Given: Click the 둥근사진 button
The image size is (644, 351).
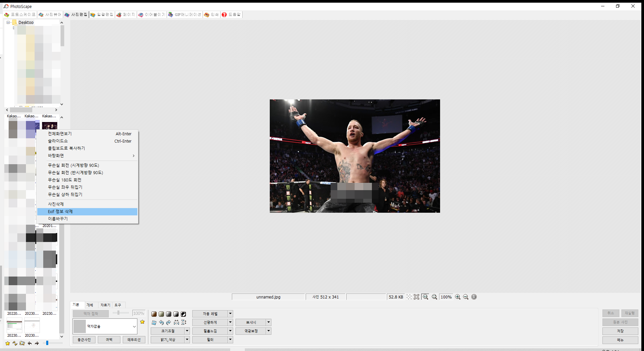Looking at the screenshot, I should 84,340.
